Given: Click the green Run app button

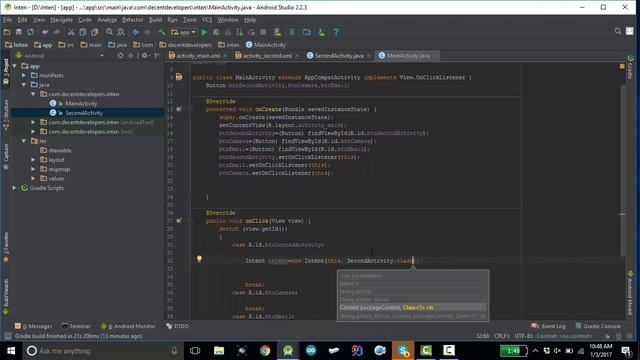Looking at the screenshot, I should 204,32.
